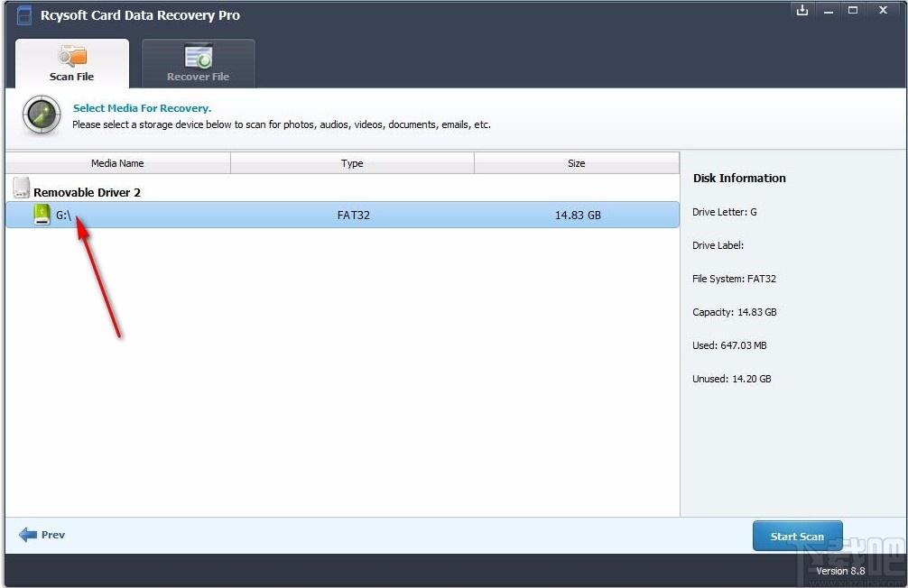The image size is (908, 588).
Task: Click the File System: FAT32 text
Action: tap(734, 279)
